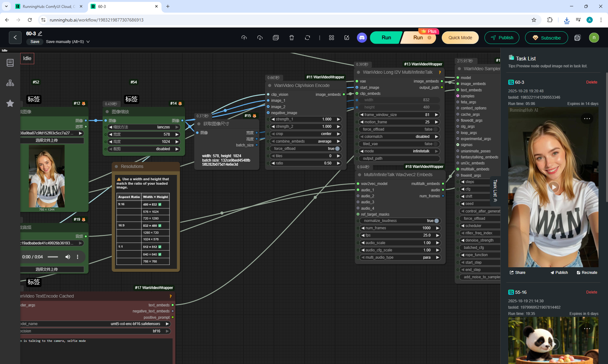Click the cloud upload icon in toolbar
Screen dimensions: 608x364
(244, 38)
